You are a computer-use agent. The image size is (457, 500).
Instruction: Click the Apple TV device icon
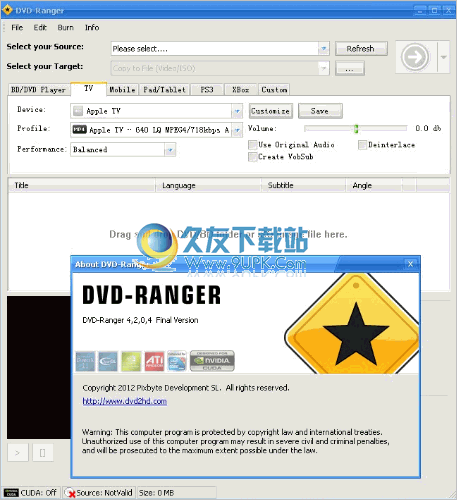pos(78,111)
